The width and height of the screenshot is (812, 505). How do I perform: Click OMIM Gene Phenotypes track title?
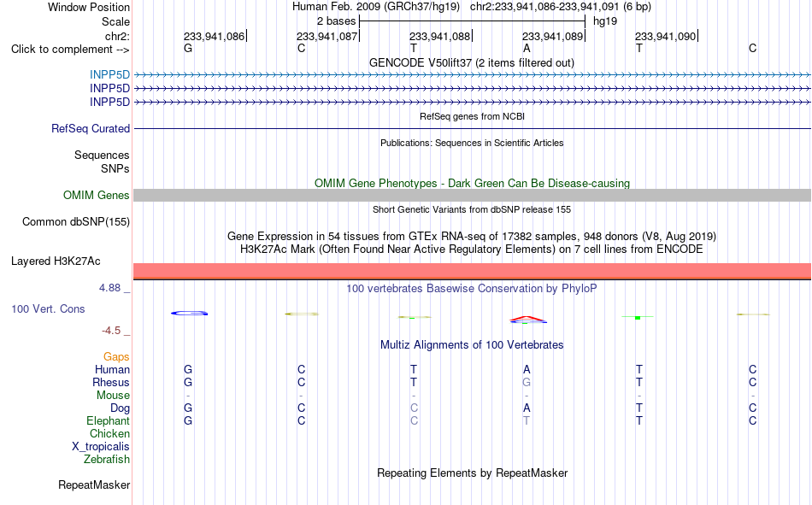[x=472, y=184]
